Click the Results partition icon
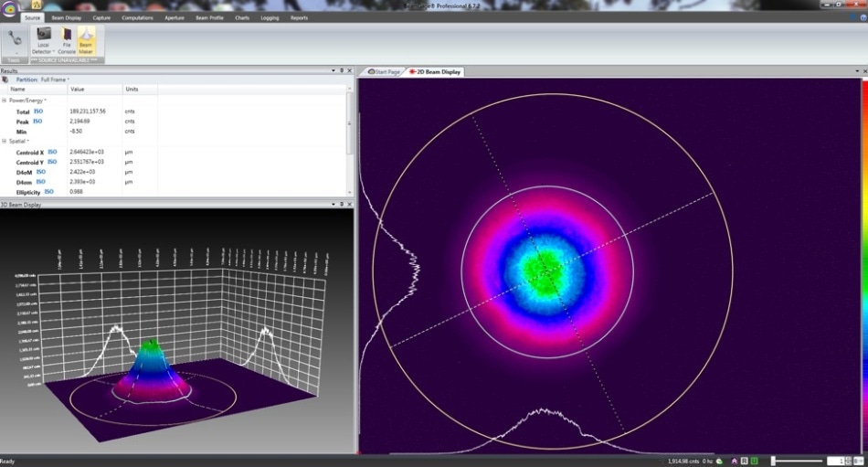 pyautogui.click(x=5, y=80)
